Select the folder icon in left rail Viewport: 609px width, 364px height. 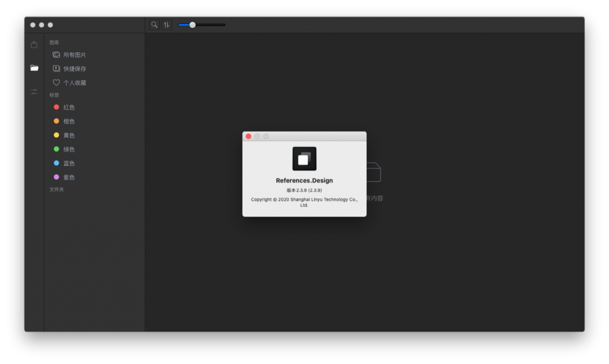tap(34, 68)
